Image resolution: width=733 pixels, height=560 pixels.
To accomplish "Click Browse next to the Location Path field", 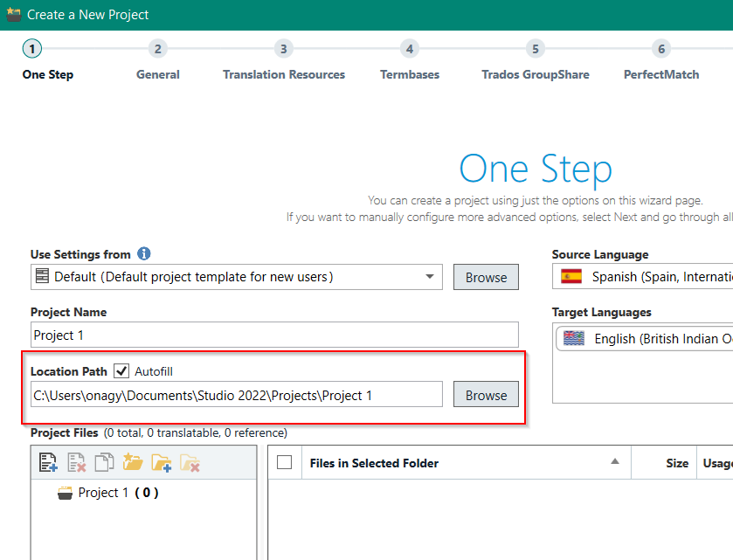I will point(486,394).
